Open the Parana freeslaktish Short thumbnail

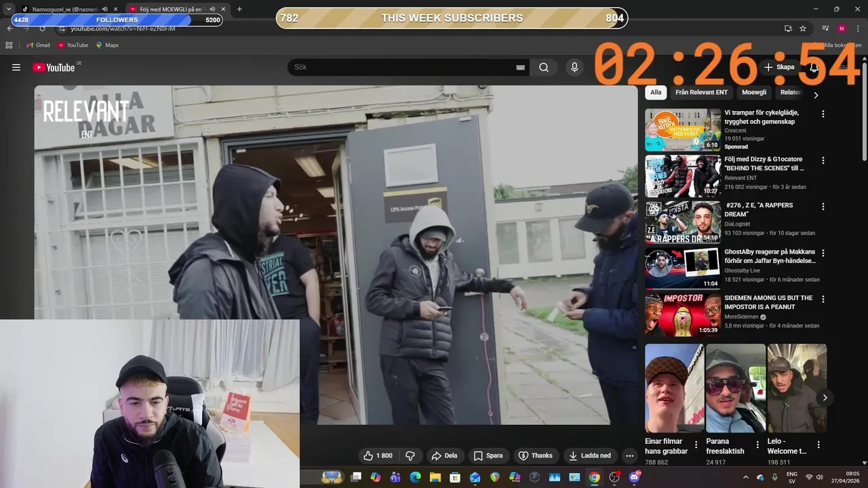click(736, 388)
